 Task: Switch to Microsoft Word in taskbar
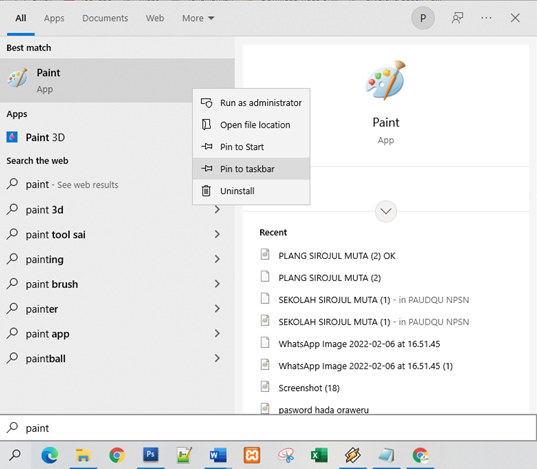[x=218, y=455]
